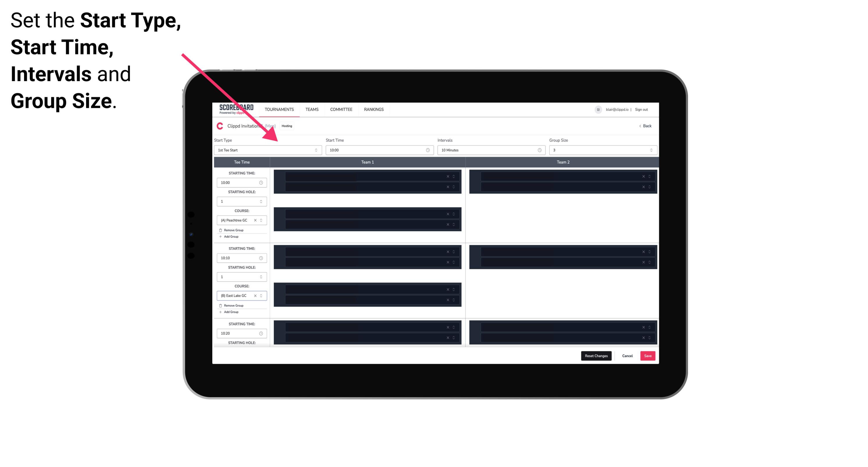Select the TOURNAMENTS tab
868x467 pixels.
pos(279,109)
